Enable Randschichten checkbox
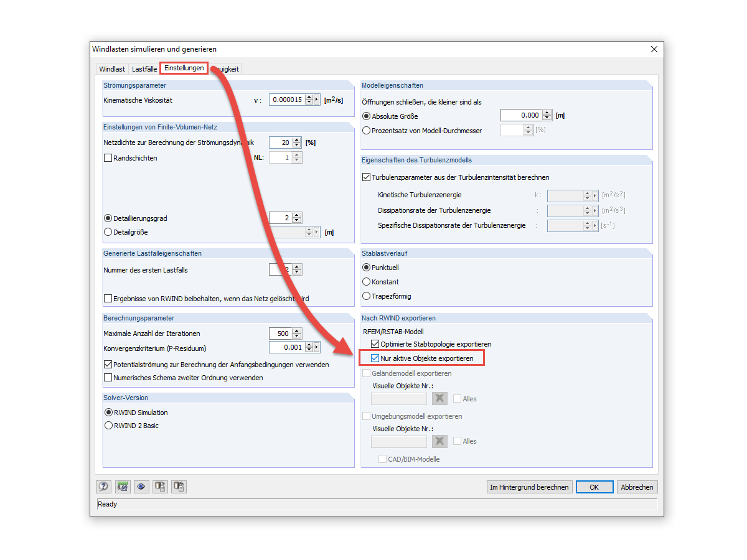The width and height of the screenshot is (747, 560). coord(107,157)
